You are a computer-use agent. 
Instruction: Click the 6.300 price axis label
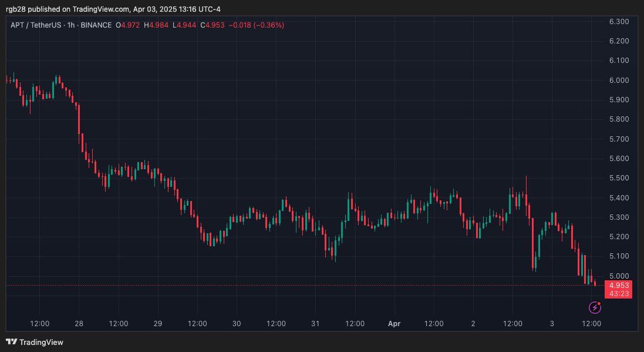pos(619,22)
